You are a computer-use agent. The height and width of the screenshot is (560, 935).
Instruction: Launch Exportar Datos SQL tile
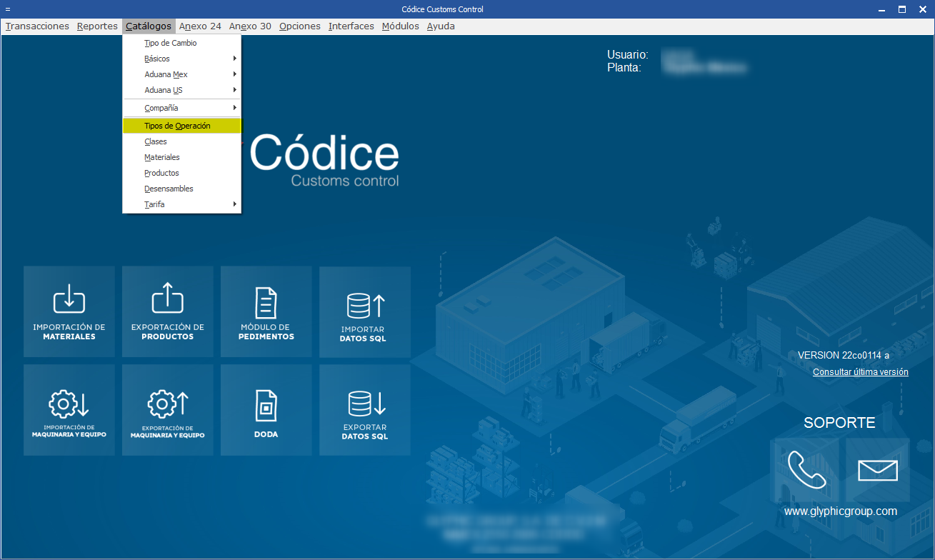(x=365, y=410)
